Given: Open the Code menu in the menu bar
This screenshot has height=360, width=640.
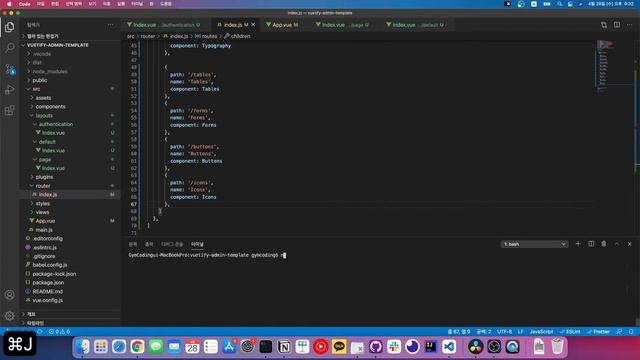Looking at the screenshot, I should (x=24, y=4).
